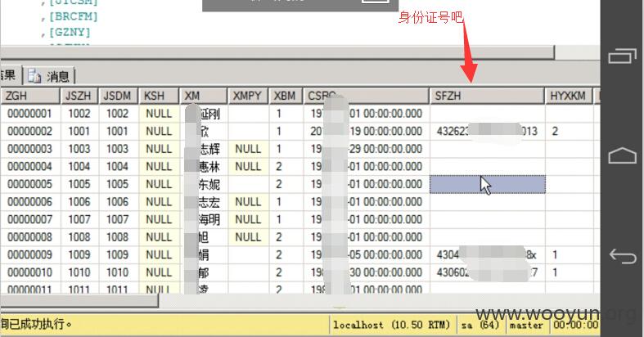Image resolution: width=644 pixels, height=337 pixels.
Task: Click master database status entry
Action: (526, 325)
